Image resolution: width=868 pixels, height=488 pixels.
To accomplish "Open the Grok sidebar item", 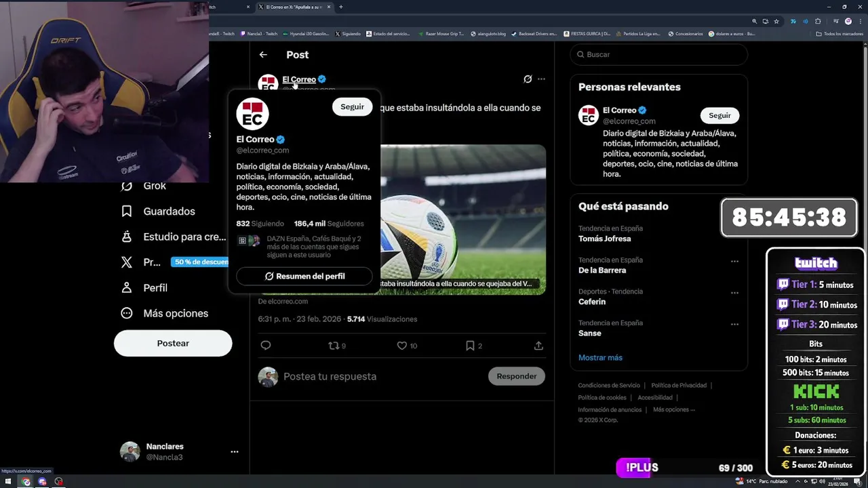I will (144, 186).
